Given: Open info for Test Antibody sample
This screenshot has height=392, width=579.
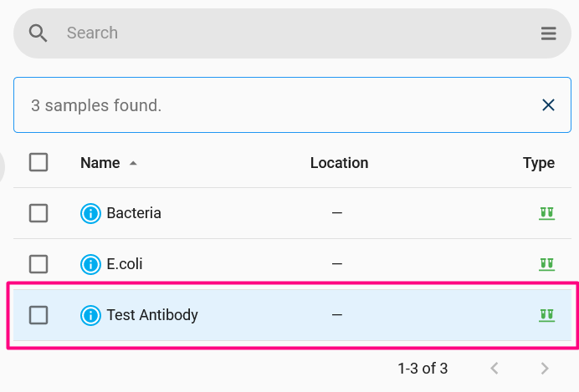Looking at the screenshot, I should click(x=90, y=315).
